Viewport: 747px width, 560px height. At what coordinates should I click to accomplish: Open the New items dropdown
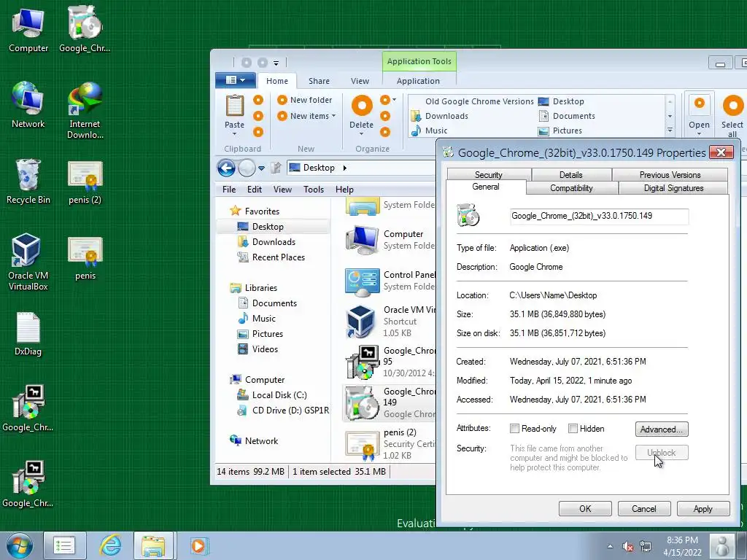point(307,116)
